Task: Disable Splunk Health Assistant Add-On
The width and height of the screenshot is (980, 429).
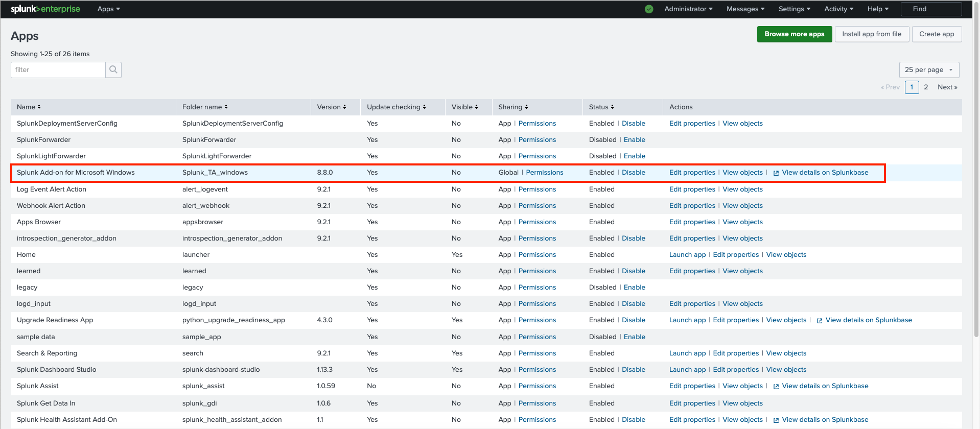Action: [x=633, y=419]
